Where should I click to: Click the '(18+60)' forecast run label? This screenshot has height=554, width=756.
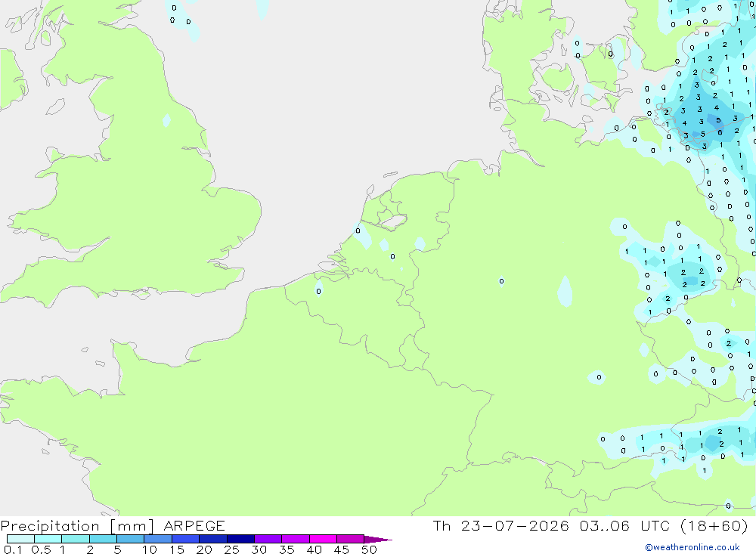pos(714,525)
